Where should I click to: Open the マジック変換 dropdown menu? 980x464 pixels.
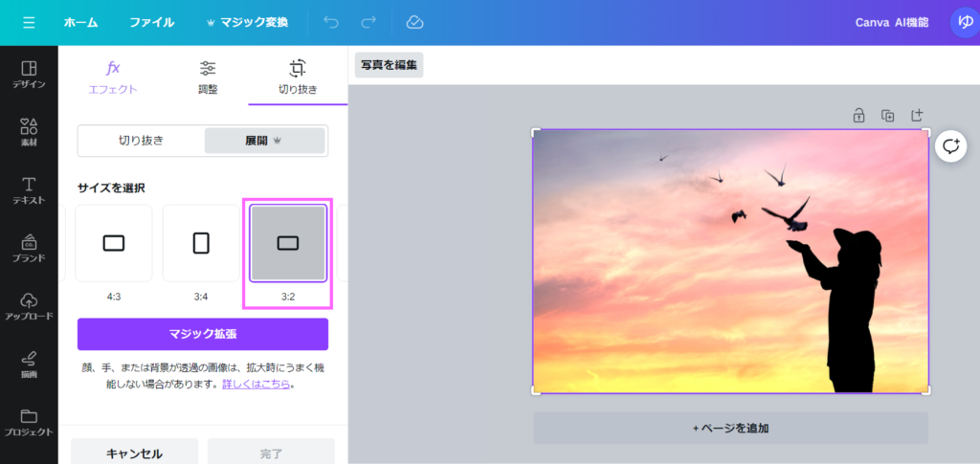click(x=247, y=22)
